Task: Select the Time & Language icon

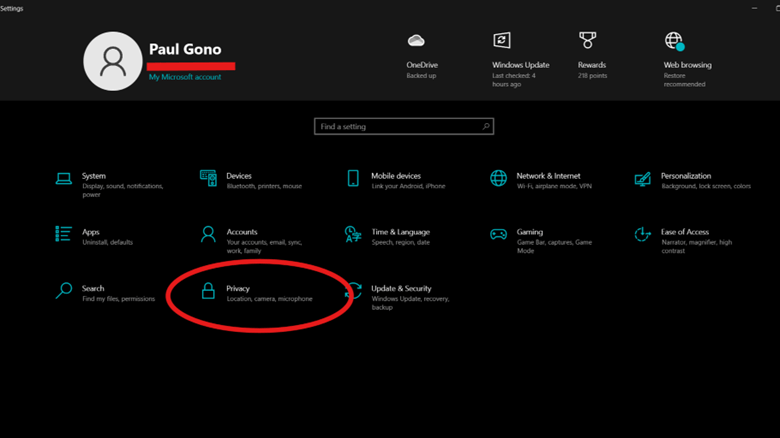Action: 353,235
